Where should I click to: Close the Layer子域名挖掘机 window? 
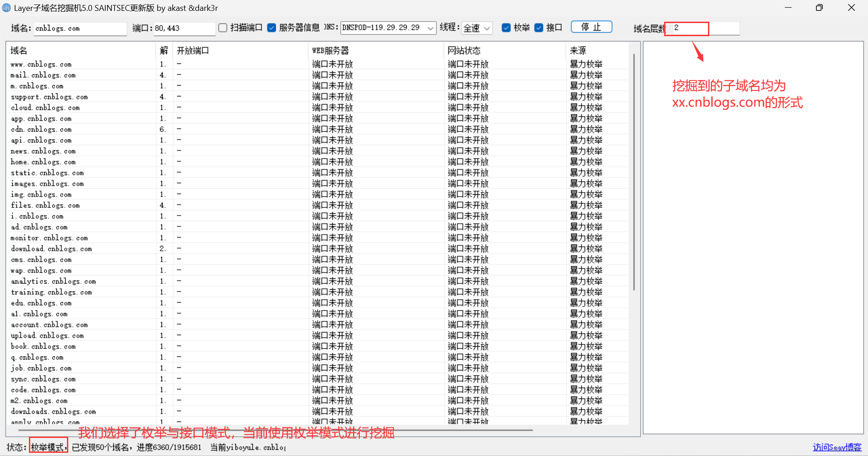851,8
